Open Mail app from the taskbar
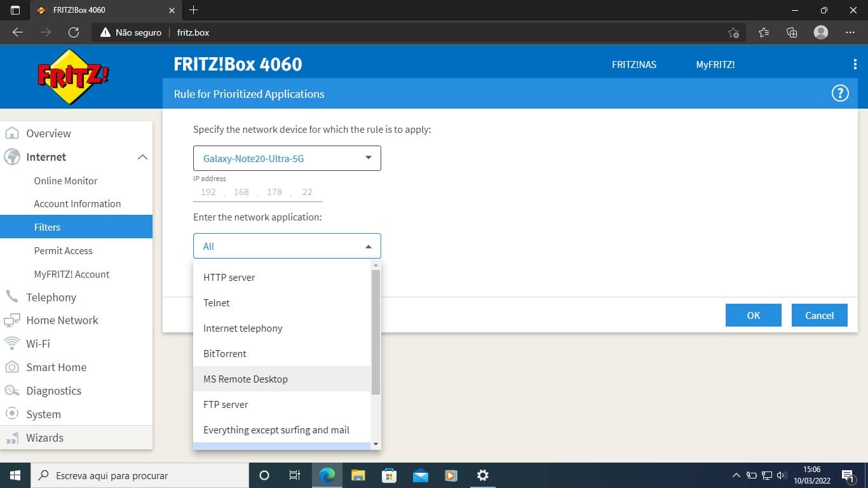This screenshot has height=488, width=868. click(420, 475)
